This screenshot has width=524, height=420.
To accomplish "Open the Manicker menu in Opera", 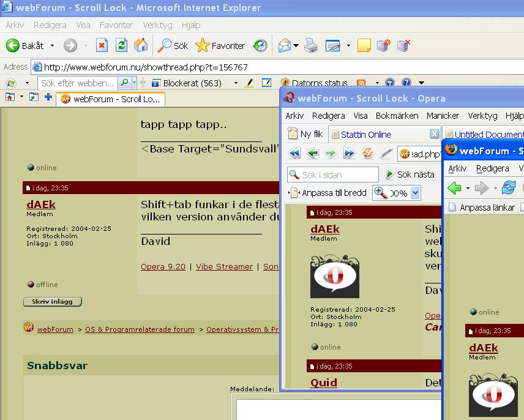I will [443, 116].
